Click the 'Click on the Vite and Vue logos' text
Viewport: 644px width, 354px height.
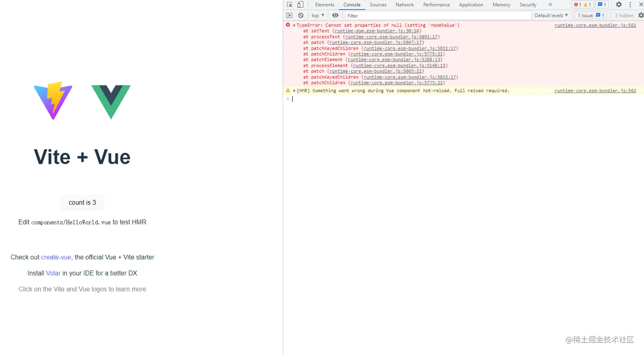(82, 289)
